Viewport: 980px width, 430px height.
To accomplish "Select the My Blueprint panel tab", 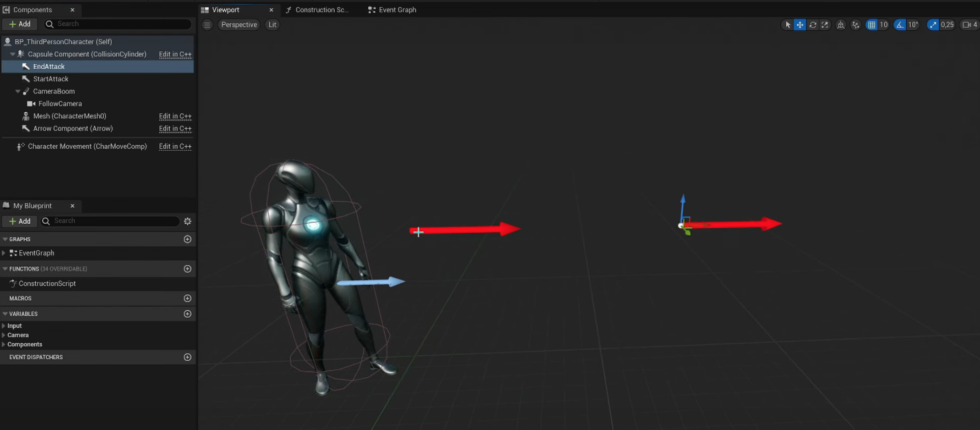I will tap(32, 206).
